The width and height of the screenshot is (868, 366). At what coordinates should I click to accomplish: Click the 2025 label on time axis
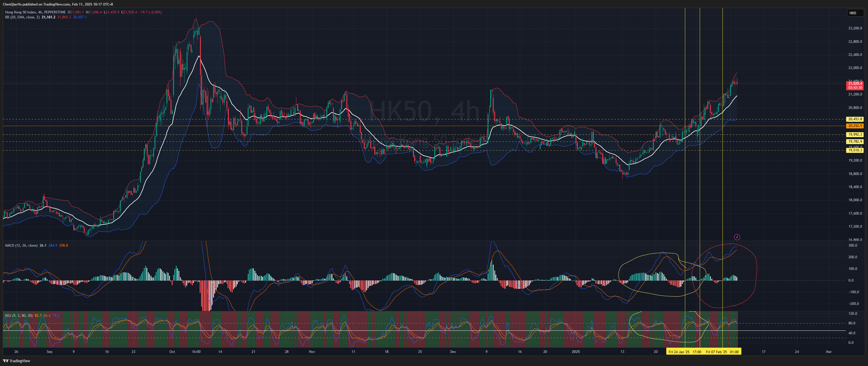pyautogui.click(x=576, y=352)
